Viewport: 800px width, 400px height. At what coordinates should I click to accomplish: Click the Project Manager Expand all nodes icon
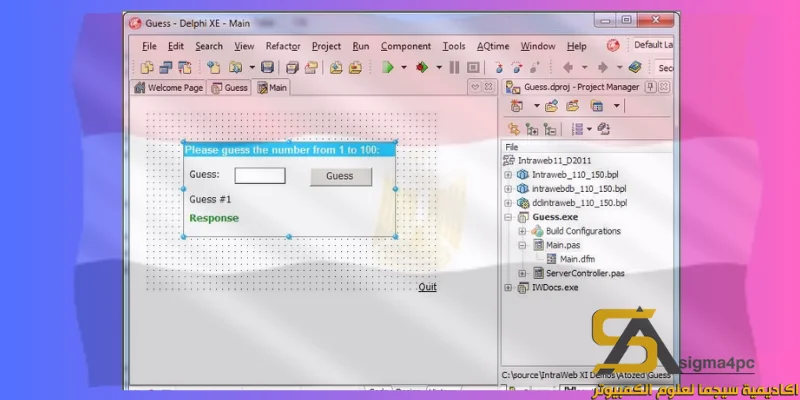[532, 130]
